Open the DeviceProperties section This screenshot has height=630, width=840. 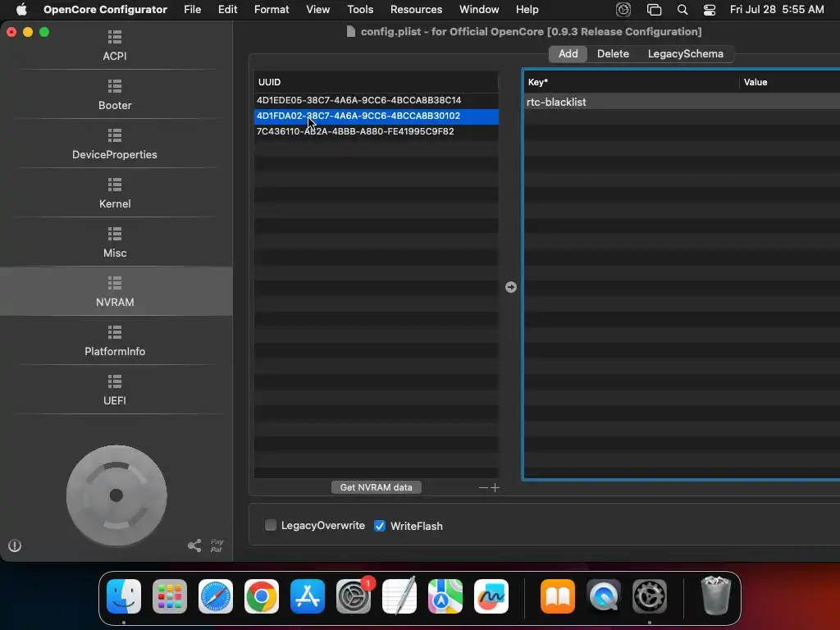click(115, 144)
